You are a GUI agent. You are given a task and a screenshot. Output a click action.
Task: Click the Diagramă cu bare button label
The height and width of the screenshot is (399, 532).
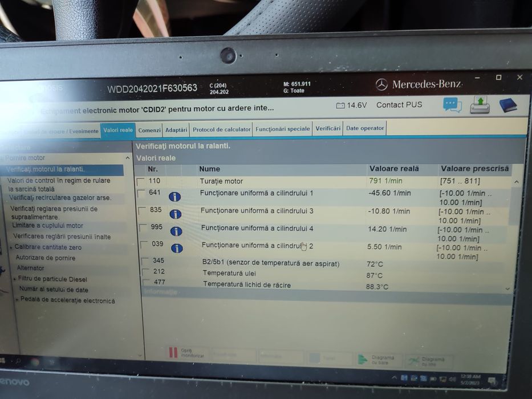tap(383, 360)
